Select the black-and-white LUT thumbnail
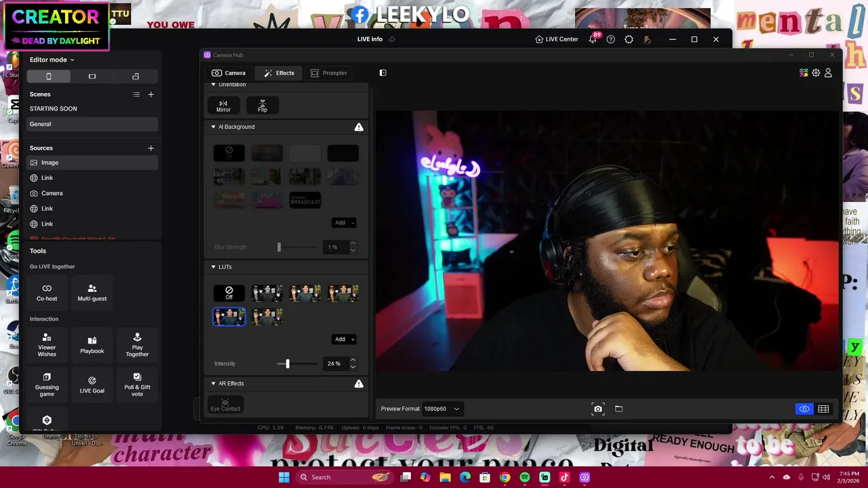This screenshot has width=868, height=488. pos(267,293)
